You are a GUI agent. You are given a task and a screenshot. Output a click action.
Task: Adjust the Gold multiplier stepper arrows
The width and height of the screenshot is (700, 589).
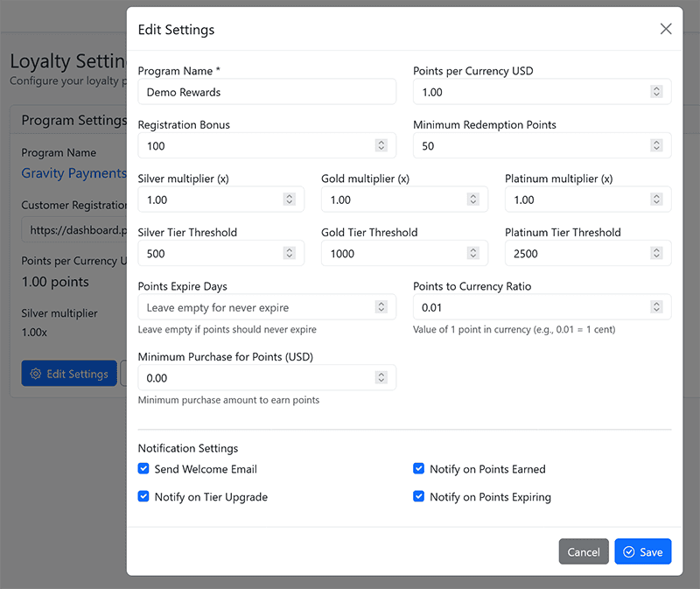[472, 200]
